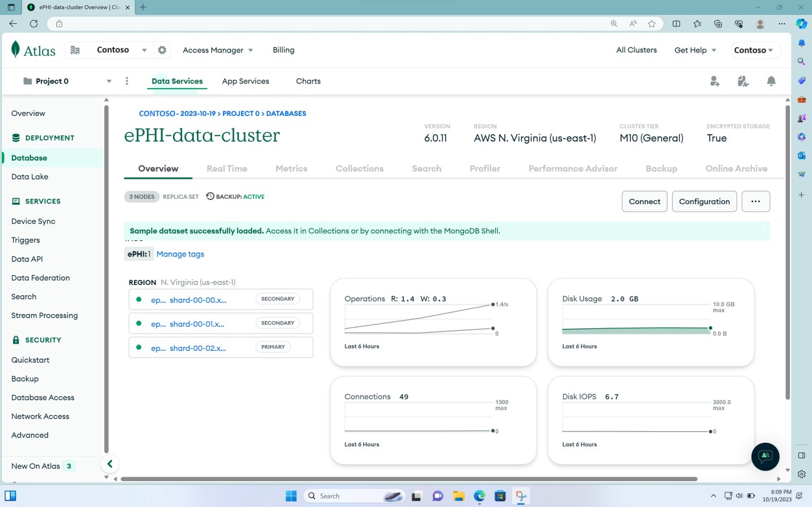Open the project activity feed icon

pos(743,80)
